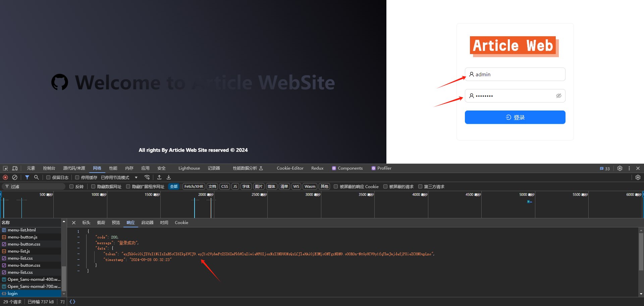This screenshot has height=306, width=644.
Task: Toggle the network filter funnel icon
Action: [27, 177]
